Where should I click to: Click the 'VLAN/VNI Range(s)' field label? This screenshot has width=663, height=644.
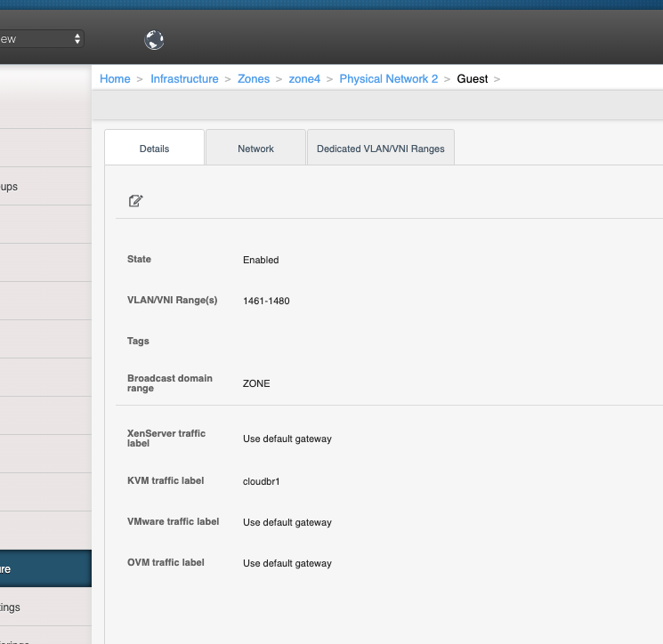click(172, 300)
